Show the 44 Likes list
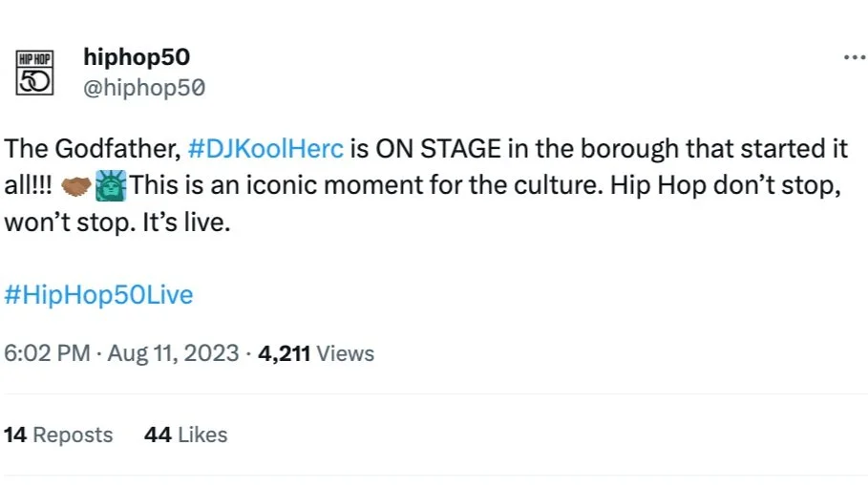This screenshot has width=868, height=488. 185,435
